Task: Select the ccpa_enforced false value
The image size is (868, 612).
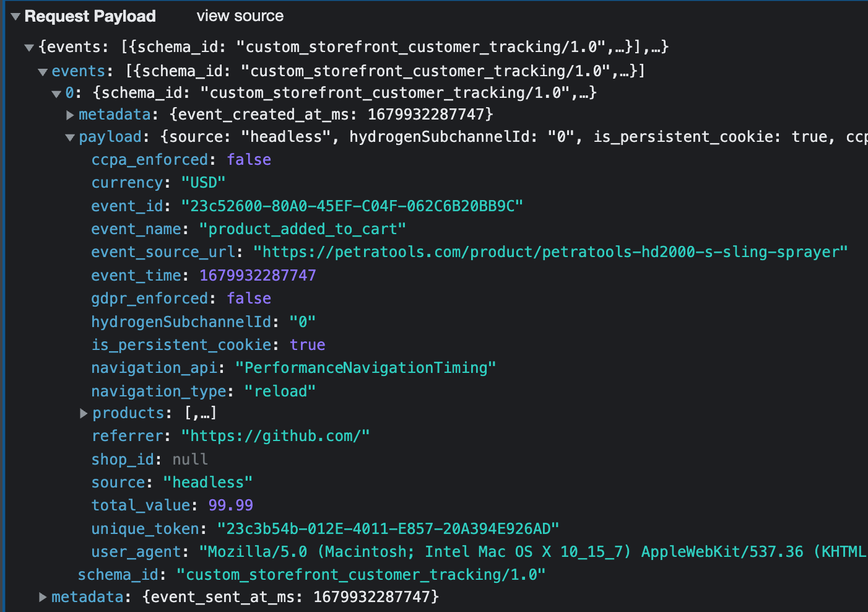Action: (249, 159)
